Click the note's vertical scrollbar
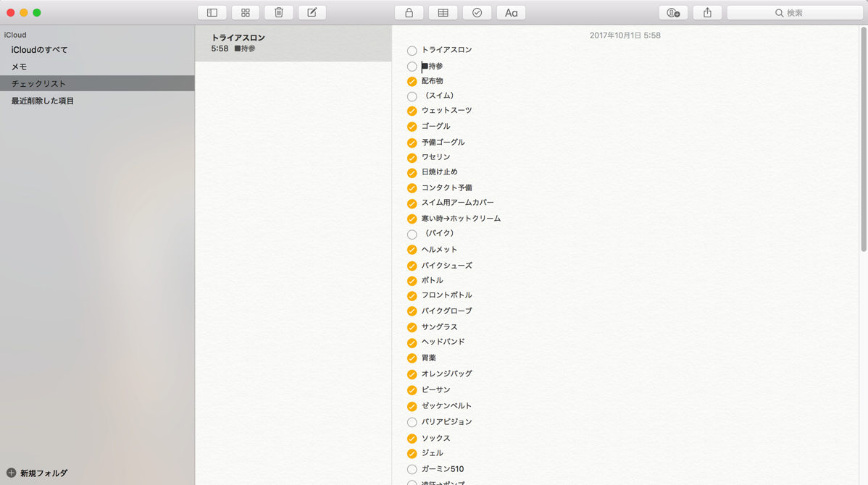 click(864, 140)
